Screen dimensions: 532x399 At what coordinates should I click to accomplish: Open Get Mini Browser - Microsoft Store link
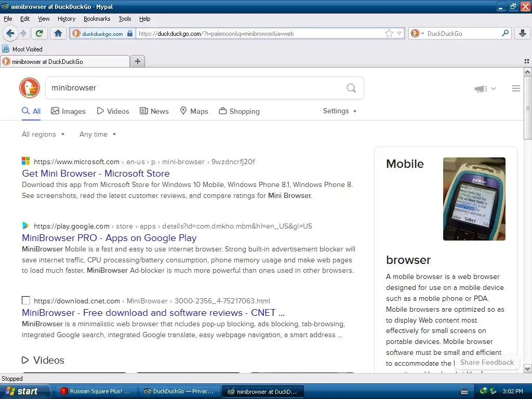[x=96, y=174]
